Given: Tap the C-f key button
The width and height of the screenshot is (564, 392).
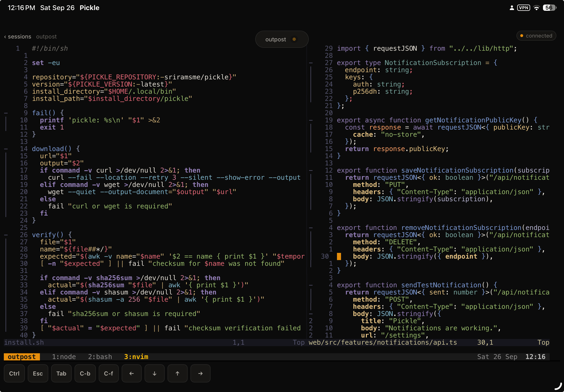Looking at the screenshot, I should 108,373.
